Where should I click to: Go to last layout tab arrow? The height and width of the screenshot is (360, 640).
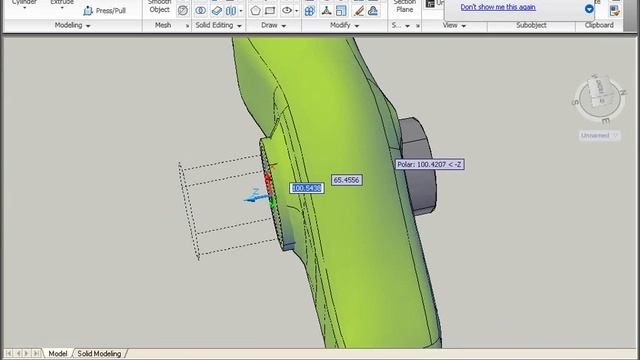click(36, 353)
